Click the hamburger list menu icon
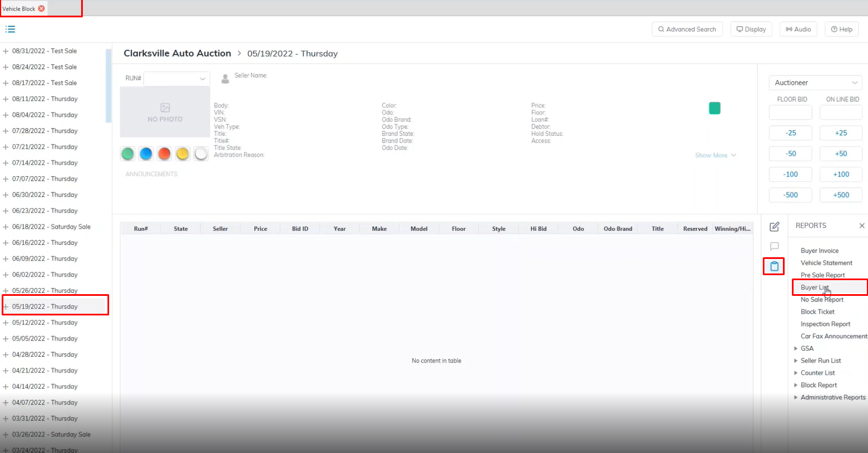The height and width of the screenshot is (453, 868). click(x=10, y=29)
